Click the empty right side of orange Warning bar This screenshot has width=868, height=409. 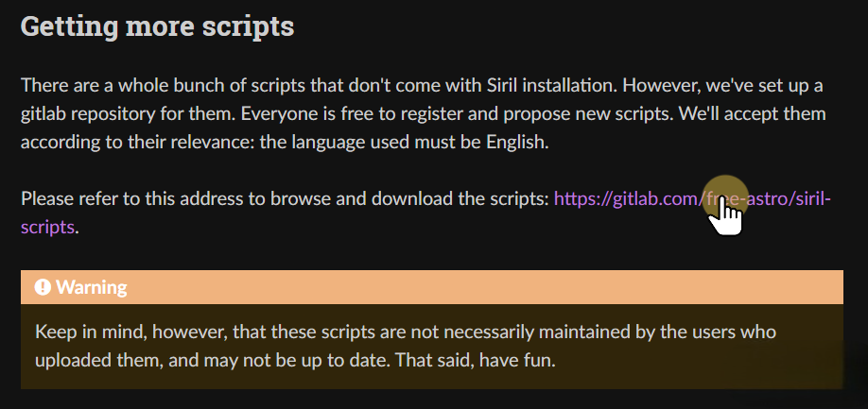tap(567, 287)
